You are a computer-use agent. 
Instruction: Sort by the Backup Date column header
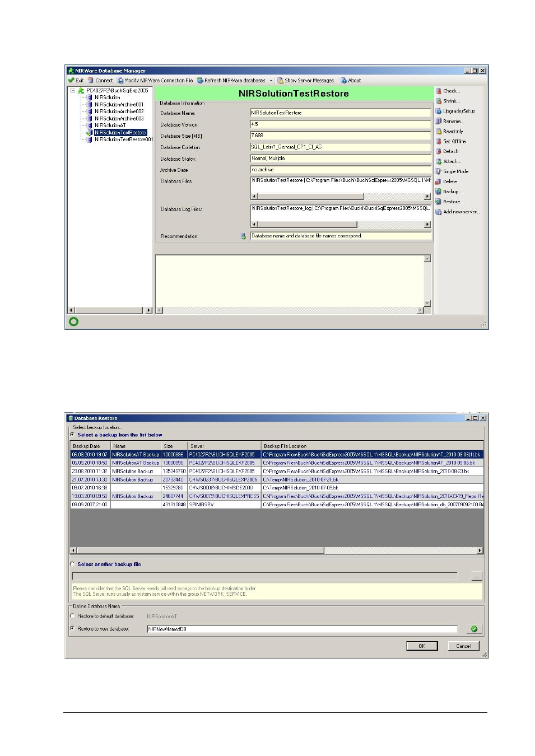pos(90,446)
